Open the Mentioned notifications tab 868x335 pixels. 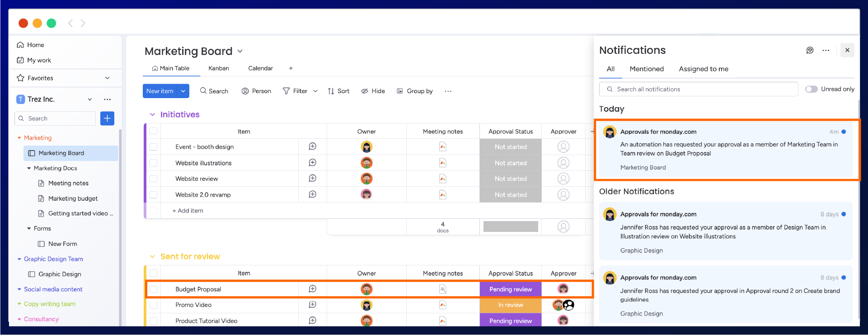646,69
